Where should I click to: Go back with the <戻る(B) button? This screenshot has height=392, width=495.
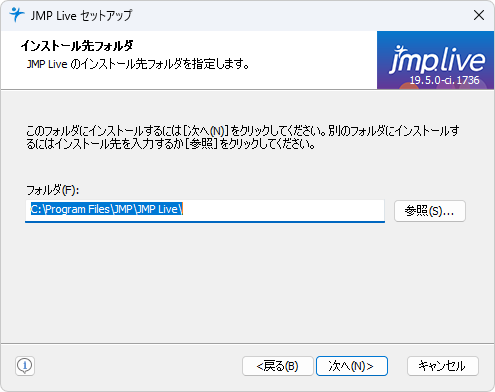(278, 366)
